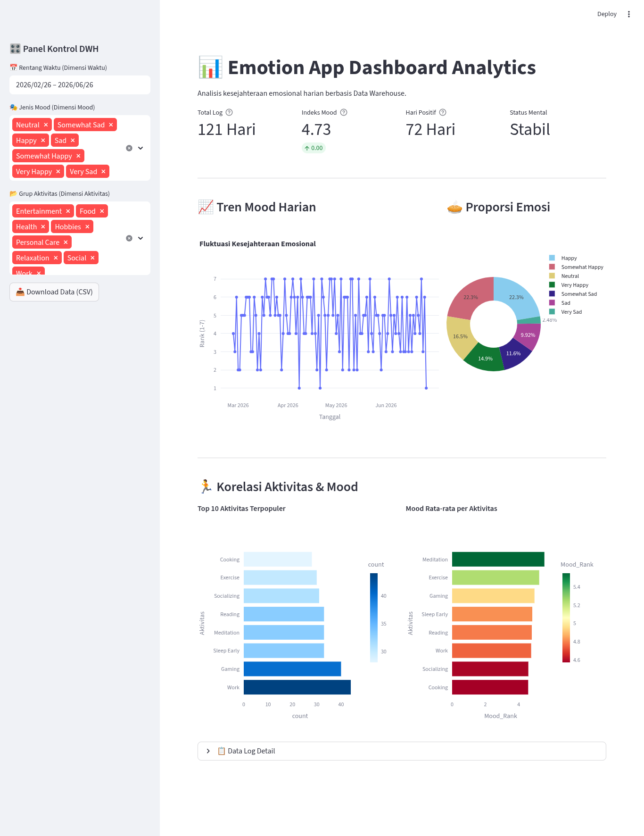The width and height of the screenshot is (644, 836).
Task: Click the 11.6% Somewhat Sad pie slice
Action: (x=514, y=354)
